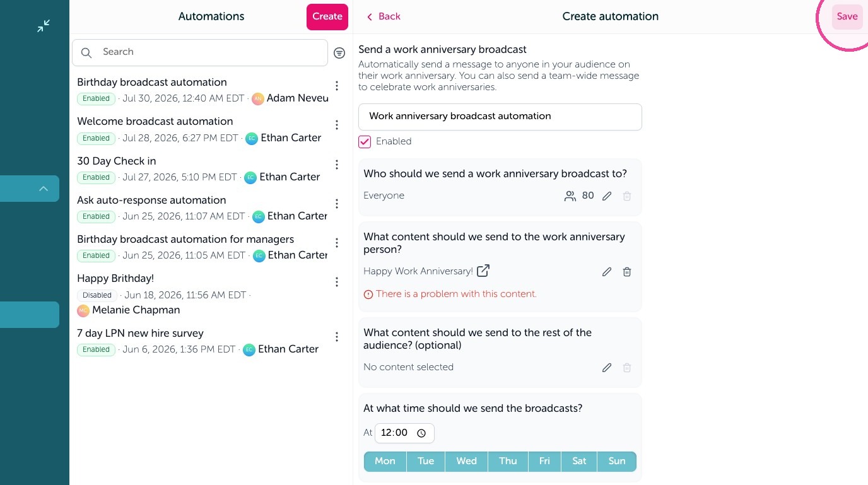Click the Create button

(x=327, y=17)
